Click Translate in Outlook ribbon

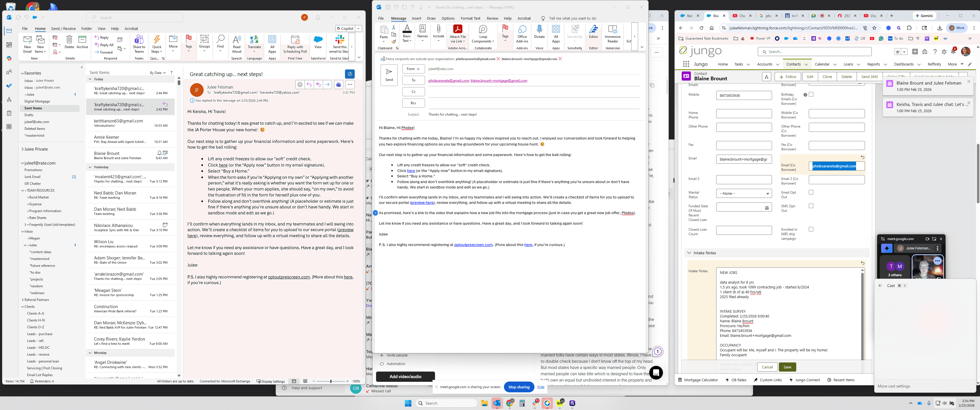point(254,44)
